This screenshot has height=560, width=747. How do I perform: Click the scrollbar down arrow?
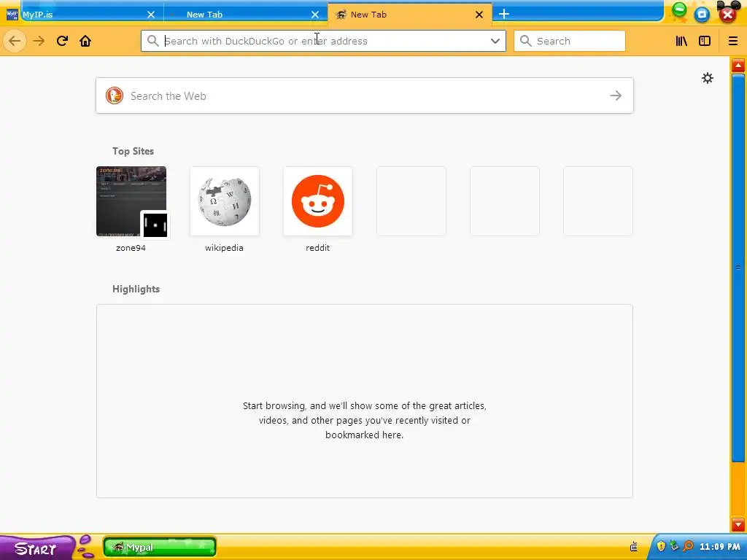coord(738,525)
